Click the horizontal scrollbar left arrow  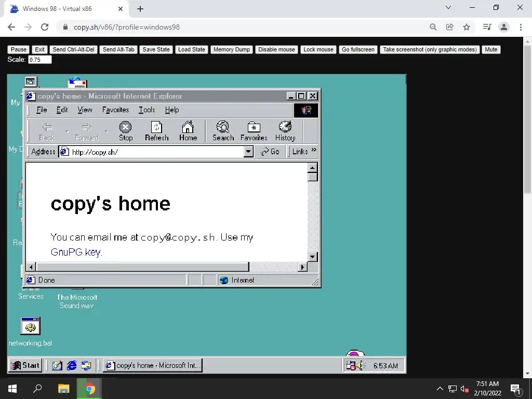(x=31, y=267)
